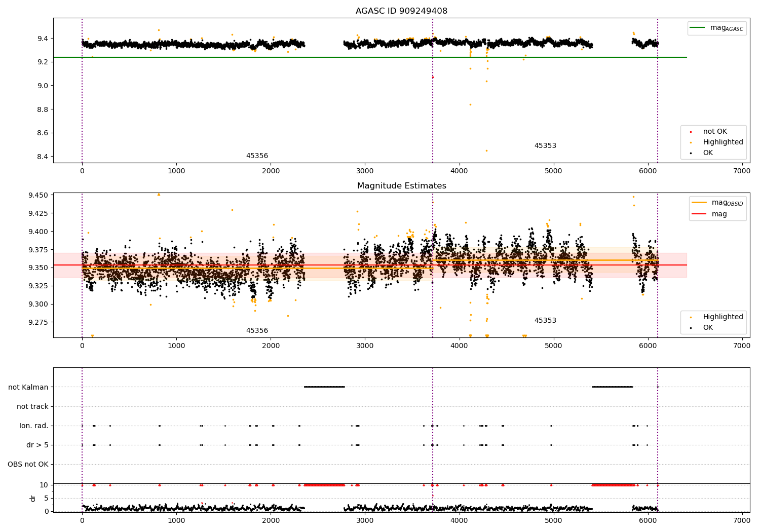The width and height of the screenshot is (760, 532).
Task: Click the 8.6 y-axis tick label
Action: (x=43, y=133)
